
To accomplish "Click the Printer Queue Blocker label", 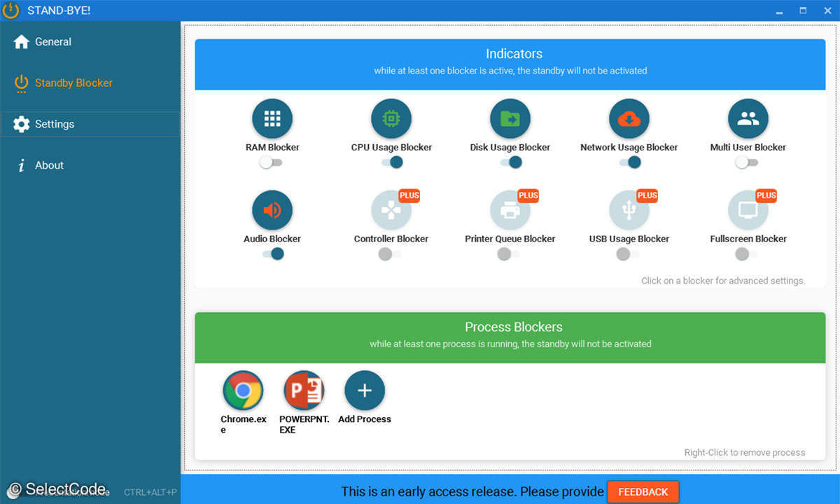I will 510,239.
